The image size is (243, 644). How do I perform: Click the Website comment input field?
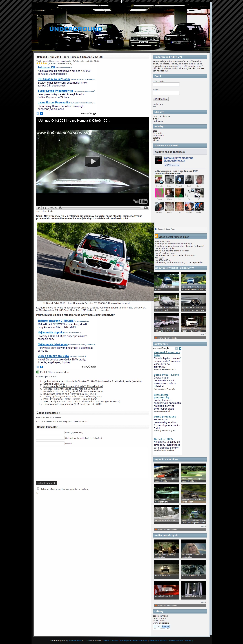(x=50, y=443)
